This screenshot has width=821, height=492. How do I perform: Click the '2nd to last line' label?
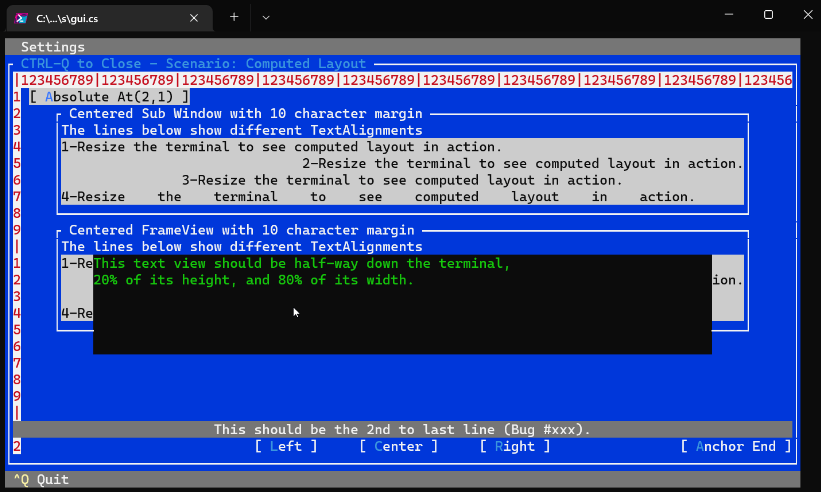pos(402,430)
